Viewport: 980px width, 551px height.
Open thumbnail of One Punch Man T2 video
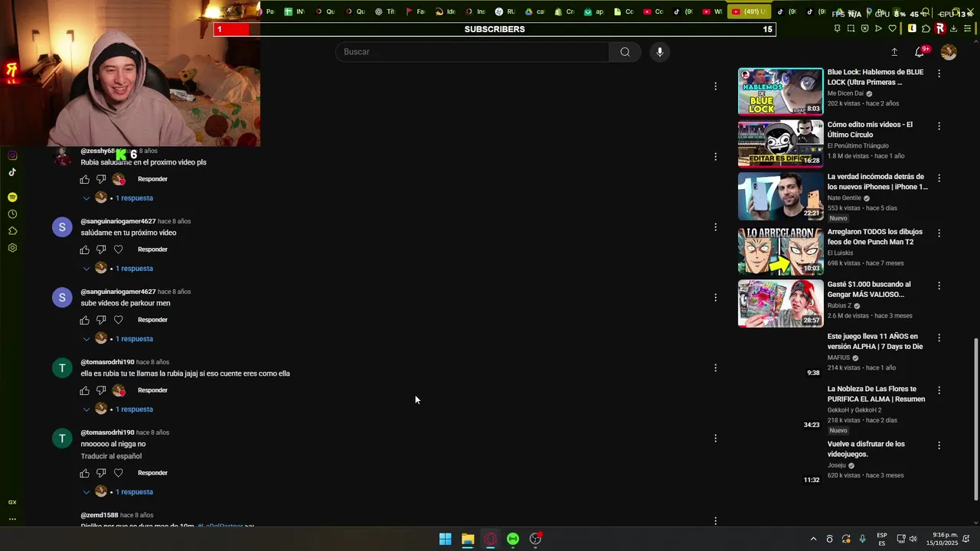780,251
